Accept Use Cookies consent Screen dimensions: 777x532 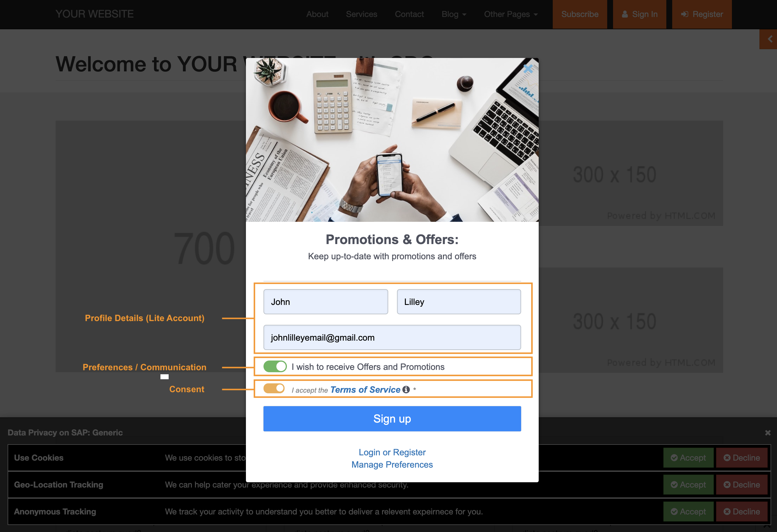tap(688, 458)
